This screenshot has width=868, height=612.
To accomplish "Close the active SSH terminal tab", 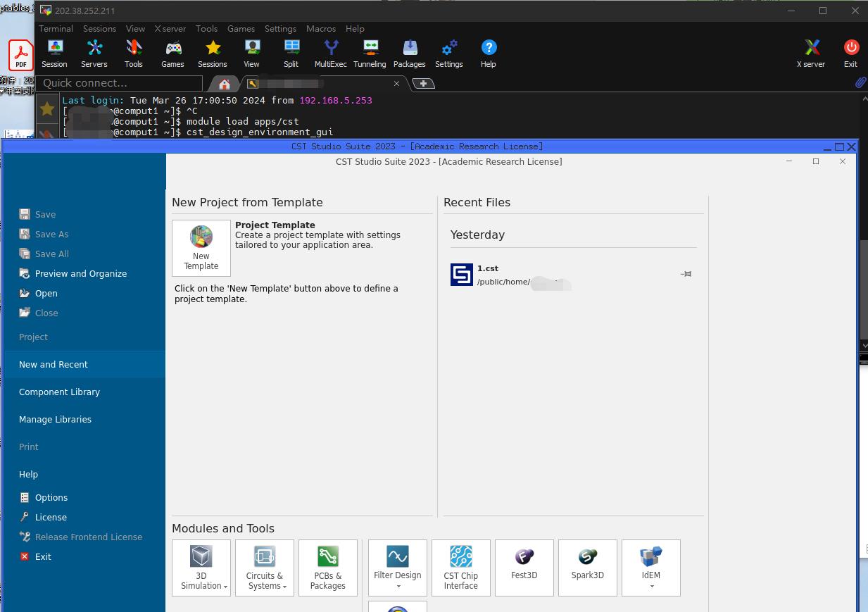I will [396, 83].
